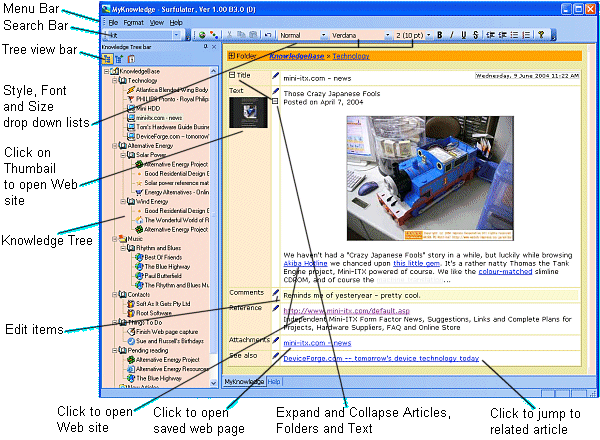Open the View menu
This screenshot has width=600, height=440.
[x=157, y=23]
